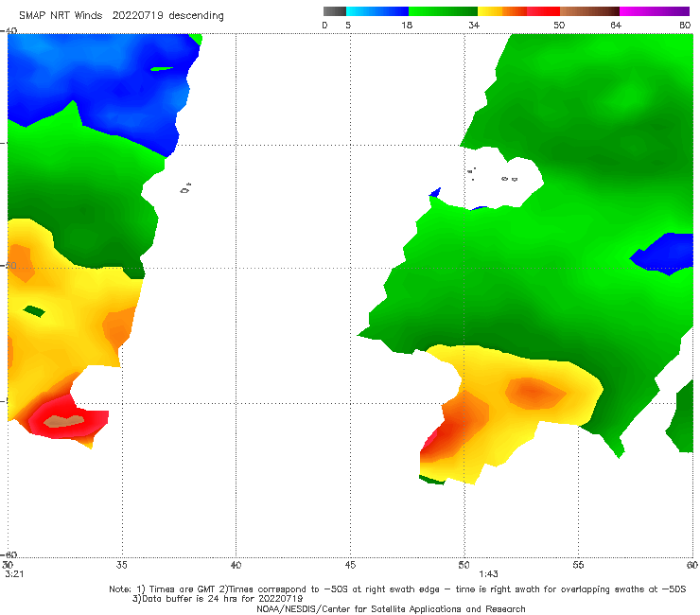
Task: Click the color bar label "34"
Action: tap(474, 25)
